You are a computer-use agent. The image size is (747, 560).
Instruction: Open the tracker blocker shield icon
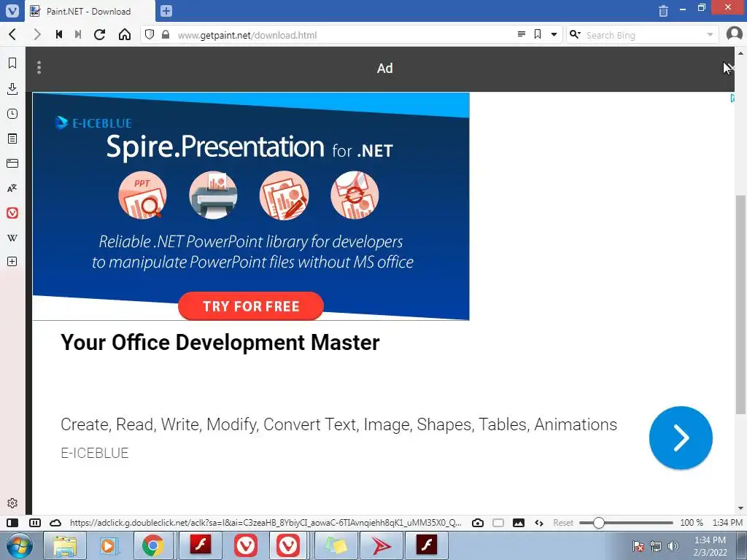point(149,34)
